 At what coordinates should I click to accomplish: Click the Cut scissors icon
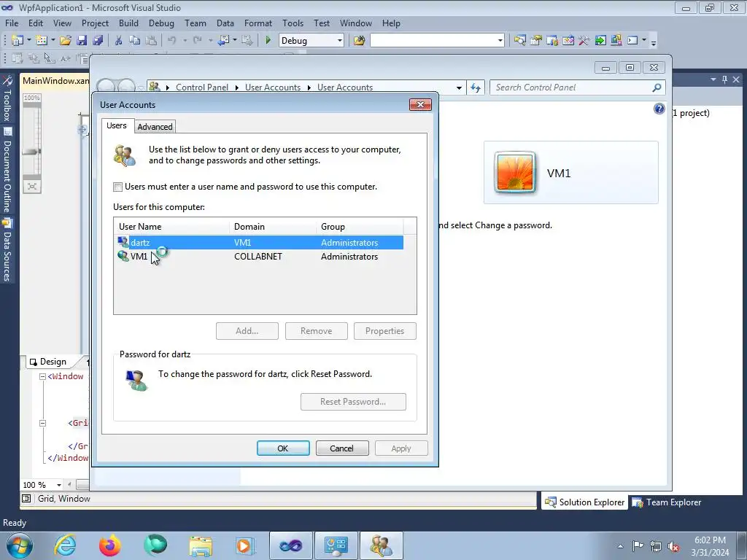coord(119,41)
